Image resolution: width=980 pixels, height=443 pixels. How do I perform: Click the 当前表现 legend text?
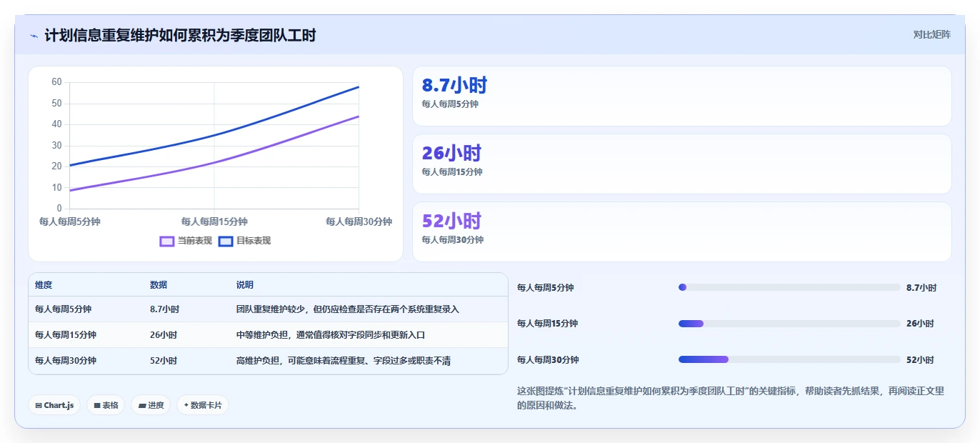point(195,241)
